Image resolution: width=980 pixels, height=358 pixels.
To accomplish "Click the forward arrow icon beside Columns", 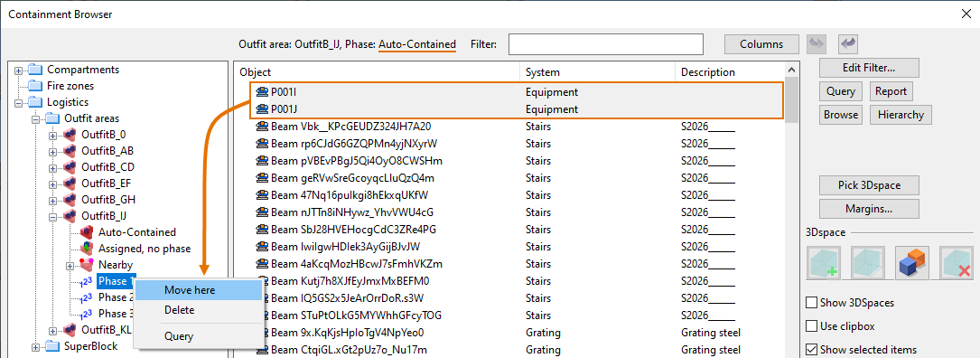I will (817, 44).
